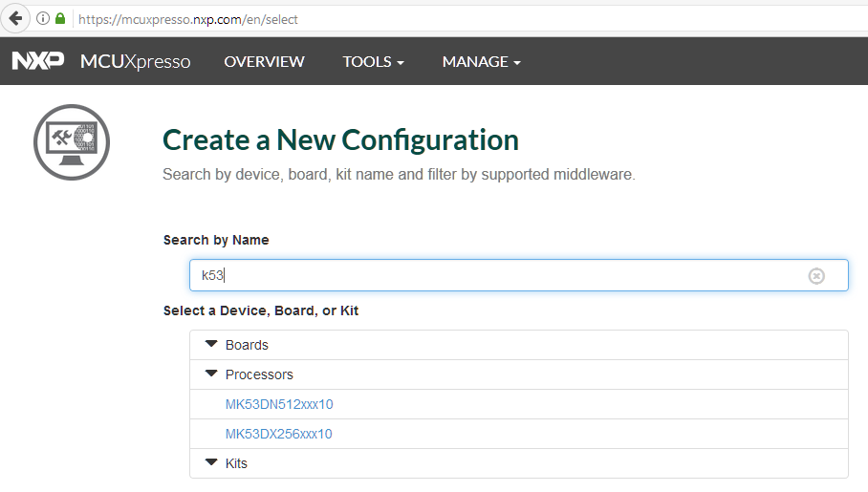Click the Create a New Configuration heading
This screenshot has height=492, width=868.
[340, 139]
